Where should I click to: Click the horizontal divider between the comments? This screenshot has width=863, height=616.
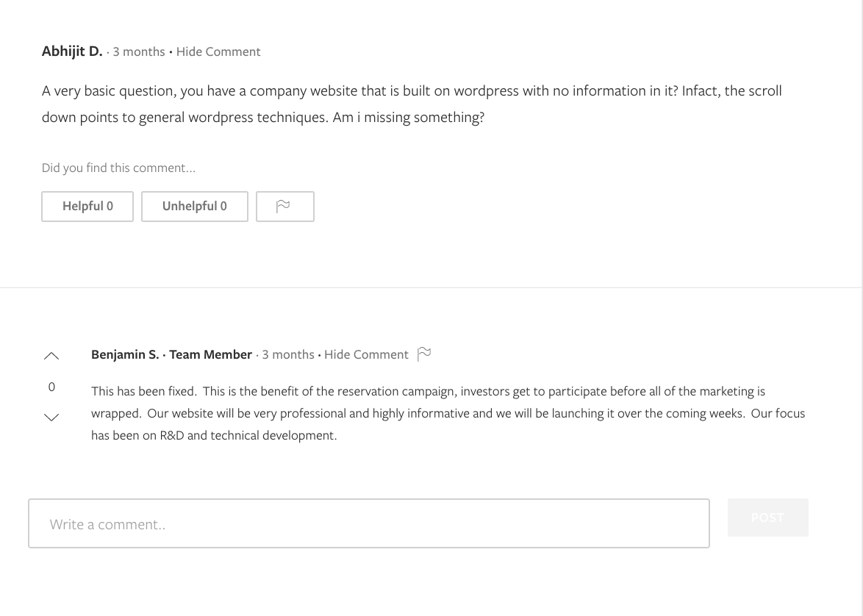[431, 287]
